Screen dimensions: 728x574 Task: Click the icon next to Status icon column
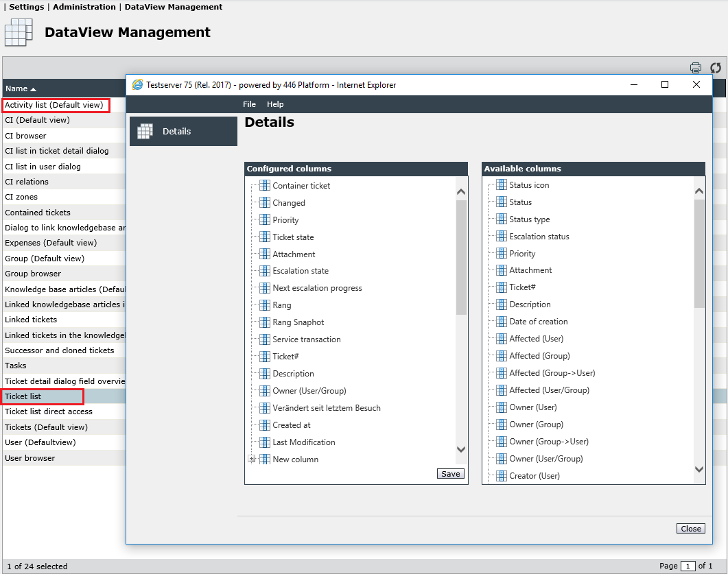502,184
